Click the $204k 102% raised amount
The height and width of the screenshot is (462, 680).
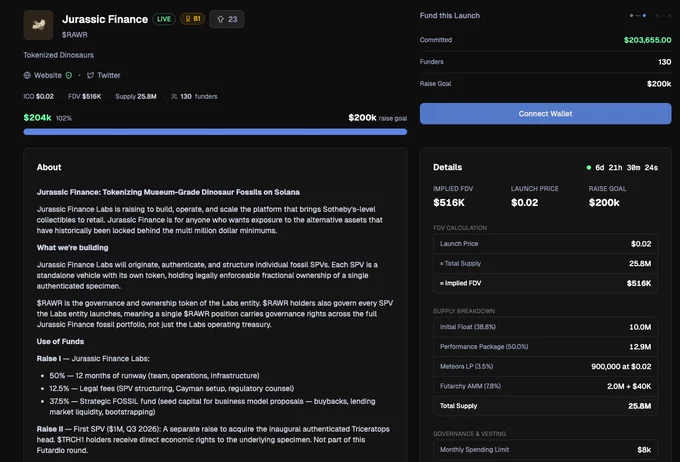pyautogui.click(x=48, y=118)
